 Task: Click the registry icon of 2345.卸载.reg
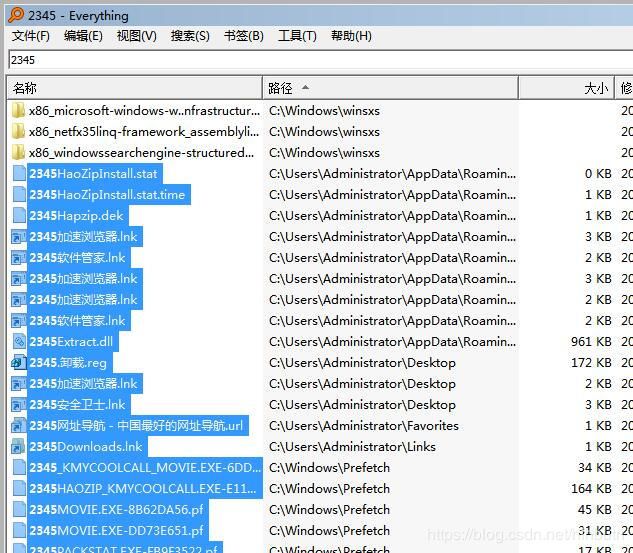click(19, 362)
